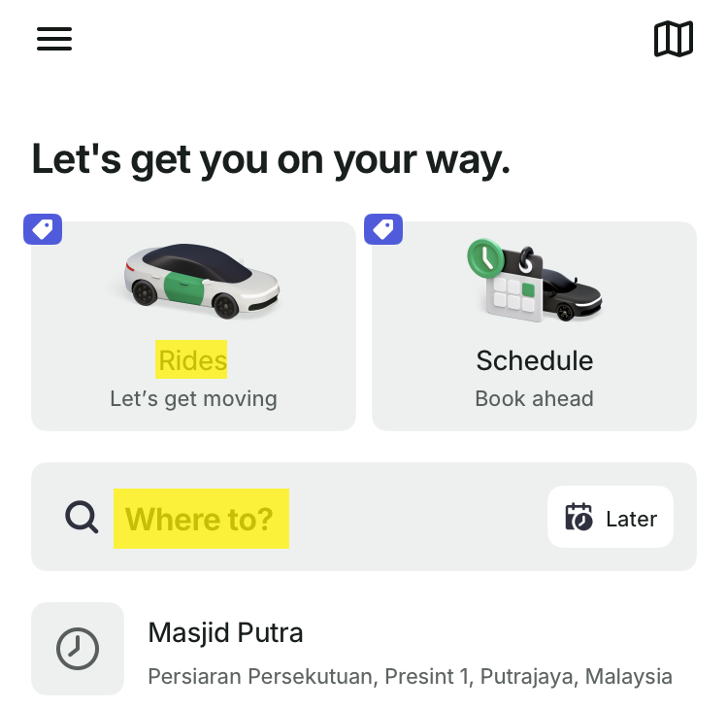Tap the promo tag badge on Schedule
Viewport: 728px width, 710px height.
point(383,229)
